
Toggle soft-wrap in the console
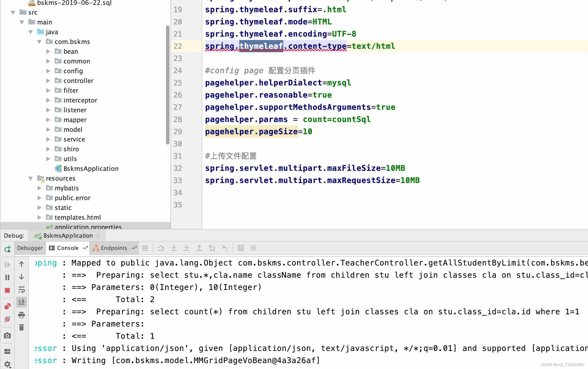pos(21,289)
